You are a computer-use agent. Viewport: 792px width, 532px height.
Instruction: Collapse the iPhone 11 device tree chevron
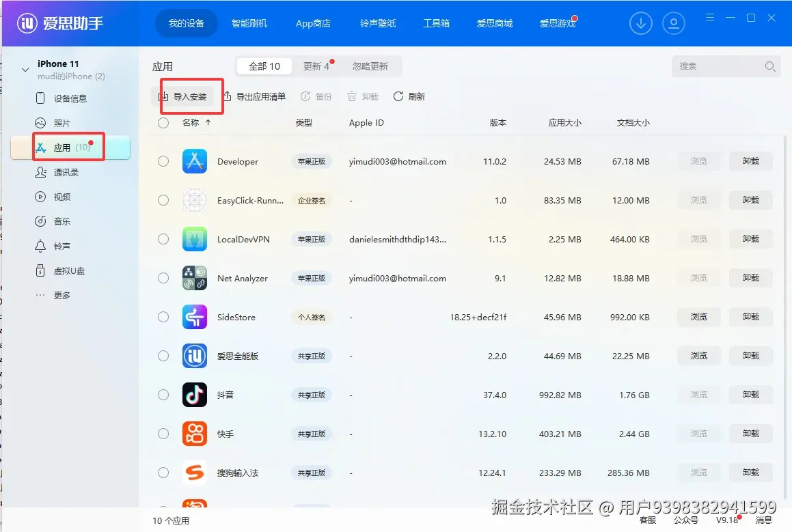25,70
